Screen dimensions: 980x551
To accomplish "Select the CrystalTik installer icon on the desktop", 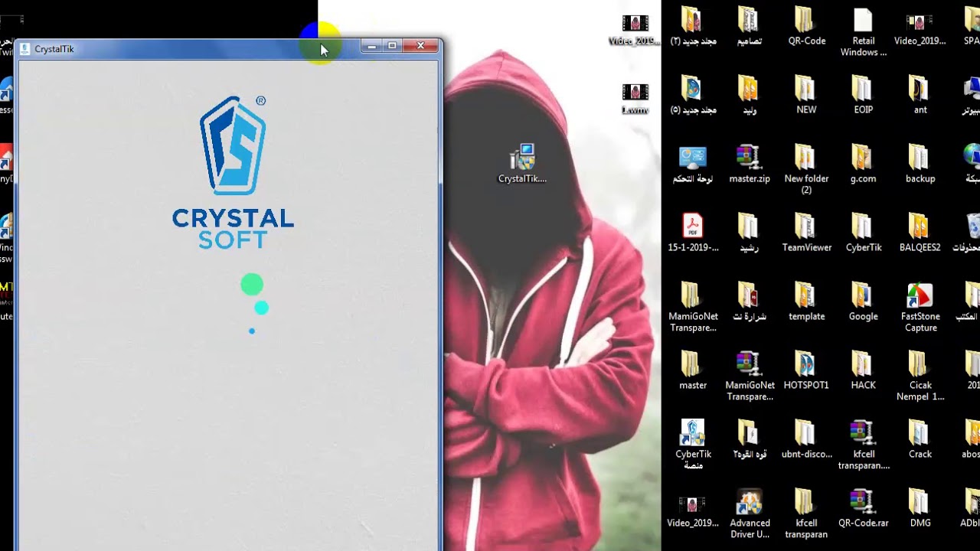I will (x=522, y=164).
